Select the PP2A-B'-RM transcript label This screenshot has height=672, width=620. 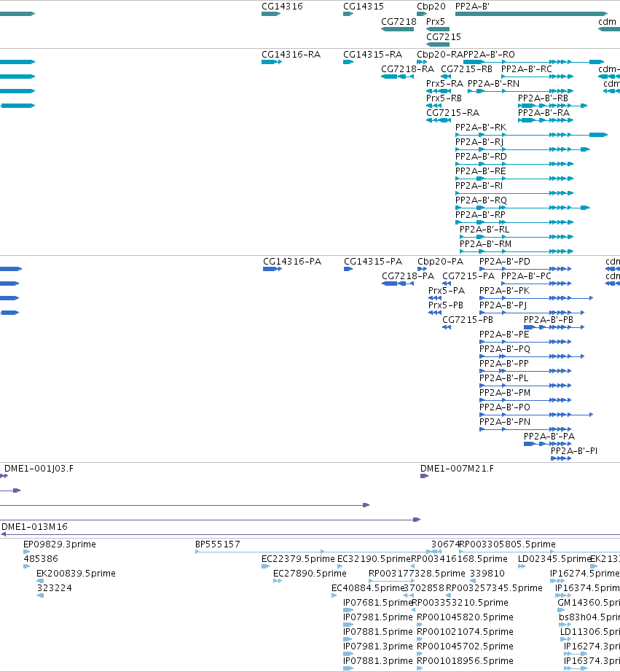(485, 244)
